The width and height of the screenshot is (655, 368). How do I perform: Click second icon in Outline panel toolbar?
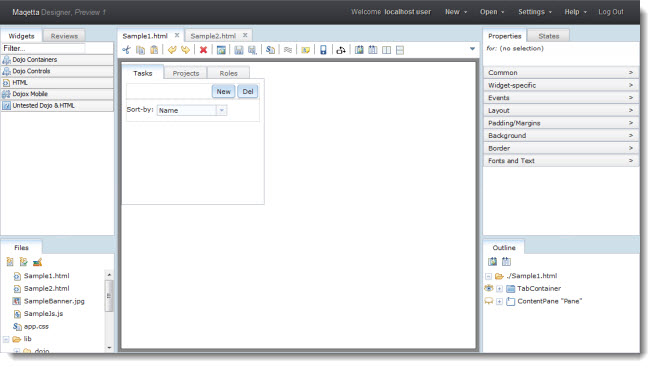pyautogui.click(x=506, y=261)
